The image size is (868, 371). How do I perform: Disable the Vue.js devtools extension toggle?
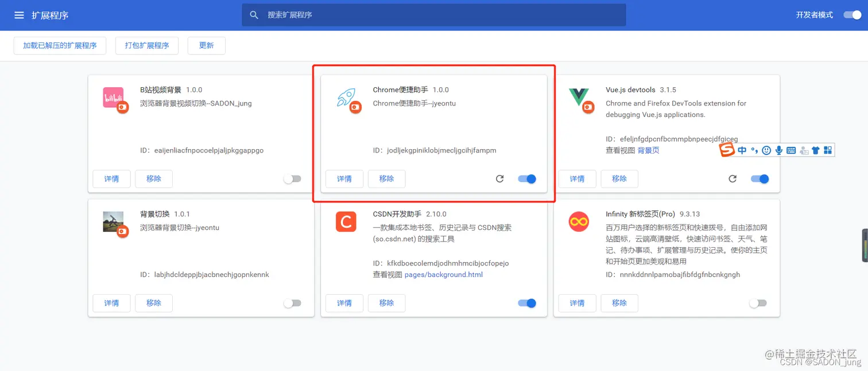pos(759,179)
